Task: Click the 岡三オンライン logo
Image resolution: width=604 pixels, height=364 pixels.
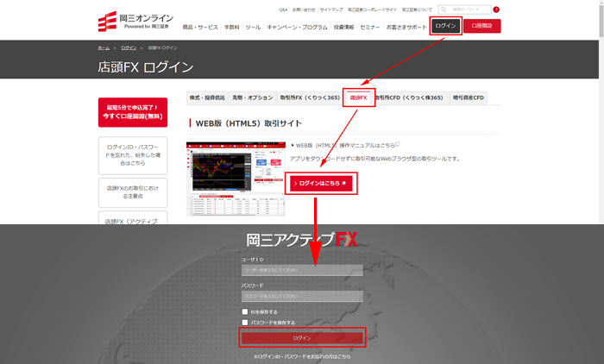Action: click(x=135, y=22)
